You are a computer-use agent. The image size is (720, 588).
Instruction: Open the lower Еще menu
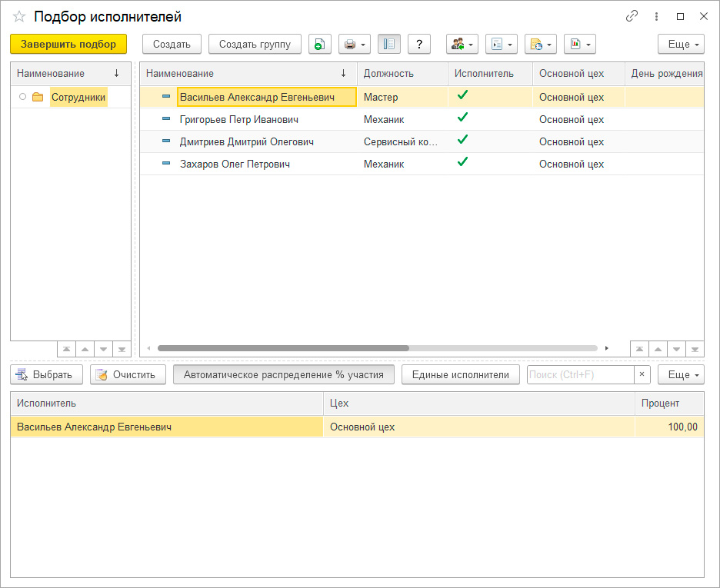tap(681, 375)
